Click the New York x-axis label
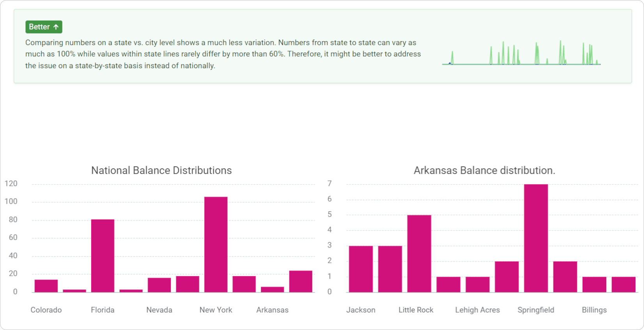The image size is (644, 330). coord(216,310)
